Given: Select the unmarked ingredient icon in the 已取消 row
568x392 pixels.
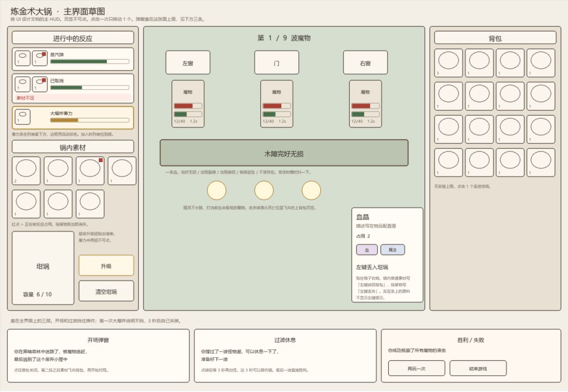Looking at the screenshot, I should point(23,84).
